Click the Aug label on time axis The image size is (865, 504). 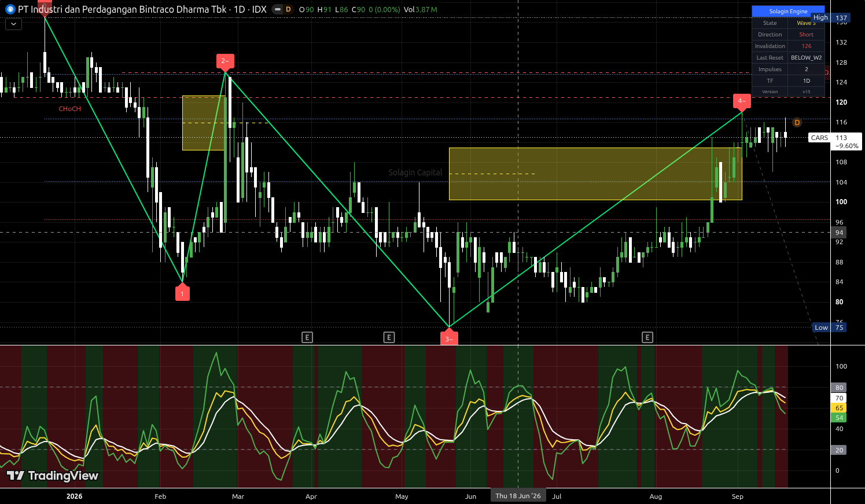[656, 496]
